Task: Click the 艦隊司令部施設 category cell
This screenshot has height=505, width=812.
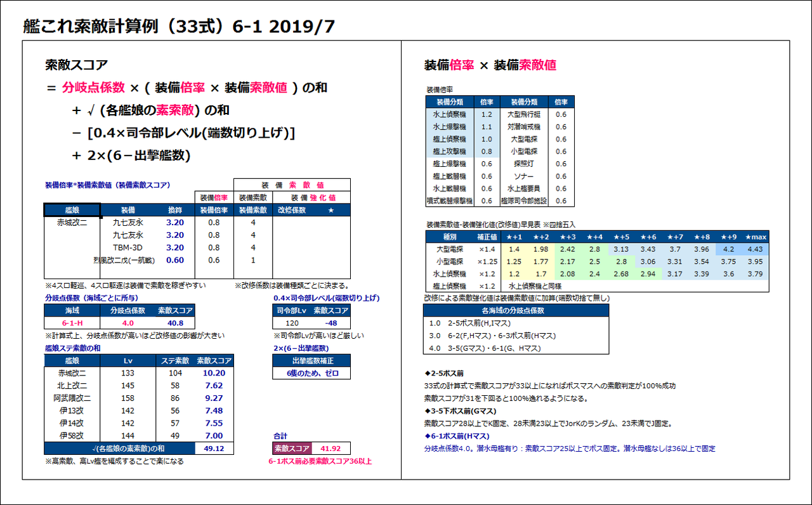Action: (x=524, y=200)
